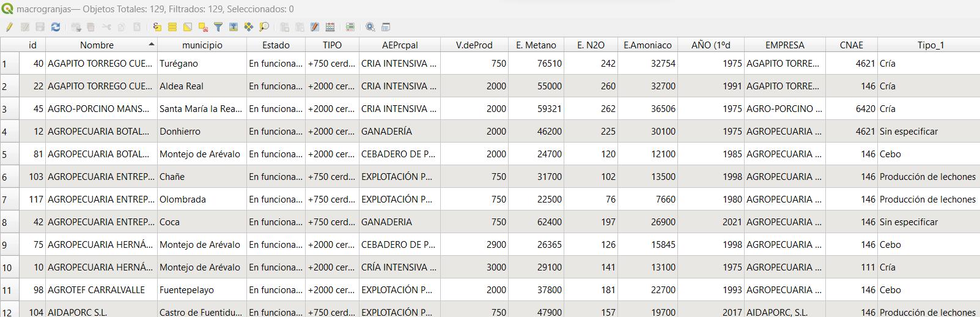Click the E. Metano value 76510
Viewport: 980px width, 317px height.
(x=536, y=64)
